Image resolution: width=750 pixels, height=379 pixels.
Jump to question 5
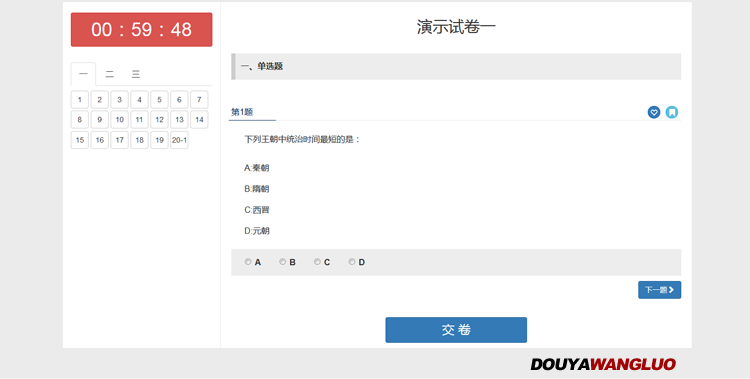coord(159,100)
